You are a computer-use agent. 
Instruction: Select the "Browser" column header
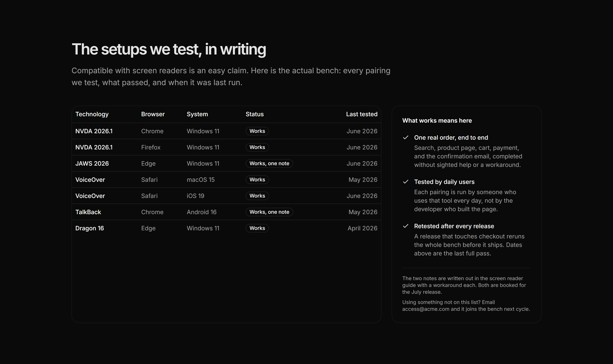153,114
